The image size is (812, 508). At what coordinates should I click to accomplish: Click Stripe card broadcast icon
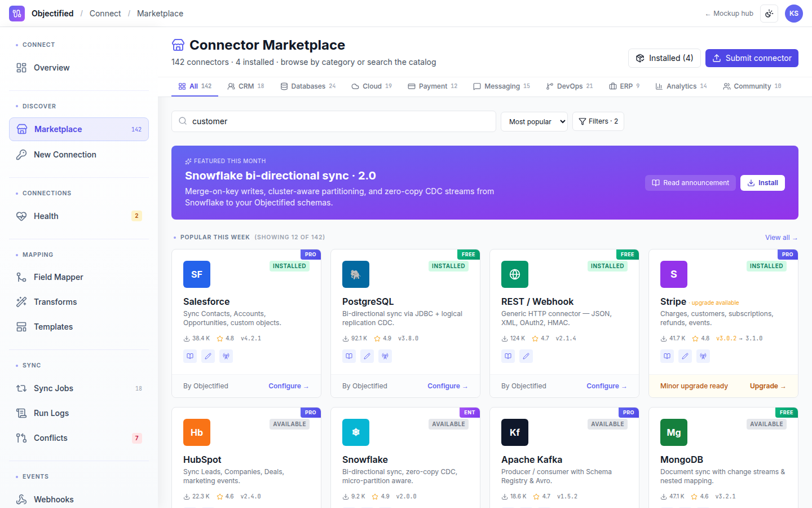point(703,356)
